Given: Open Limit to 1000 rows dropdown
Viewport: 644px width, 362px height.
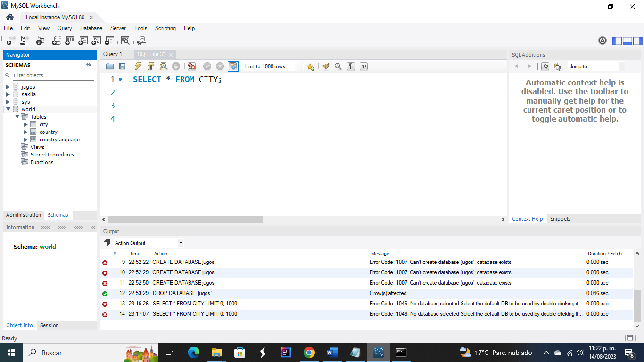Looking at the screenshot, I should click(297, 66).
